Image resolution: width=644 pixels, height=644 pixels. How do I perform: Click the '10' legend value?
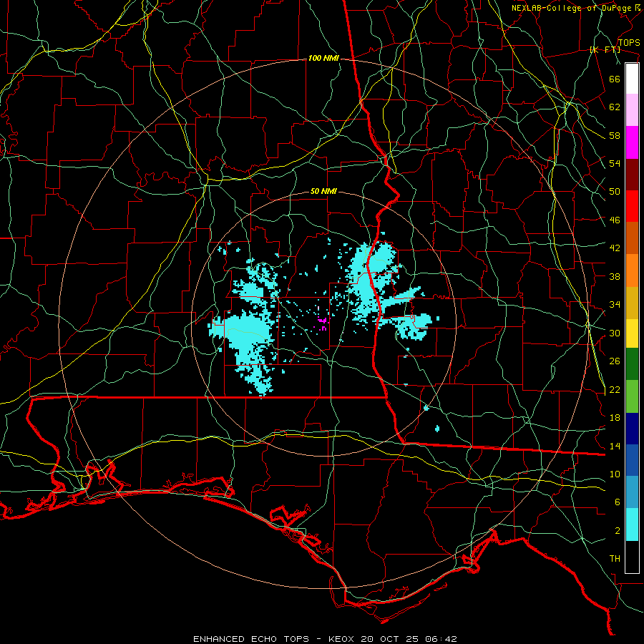pyautogui.click(x=615, y=474)
